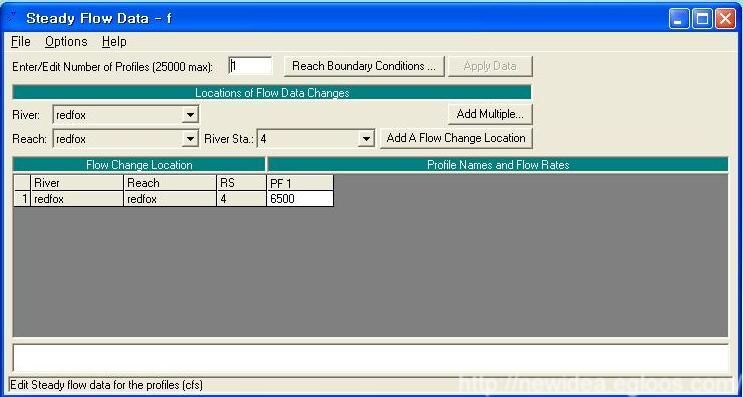
Task: Click the Apply Data button
Action: (490, 66)
